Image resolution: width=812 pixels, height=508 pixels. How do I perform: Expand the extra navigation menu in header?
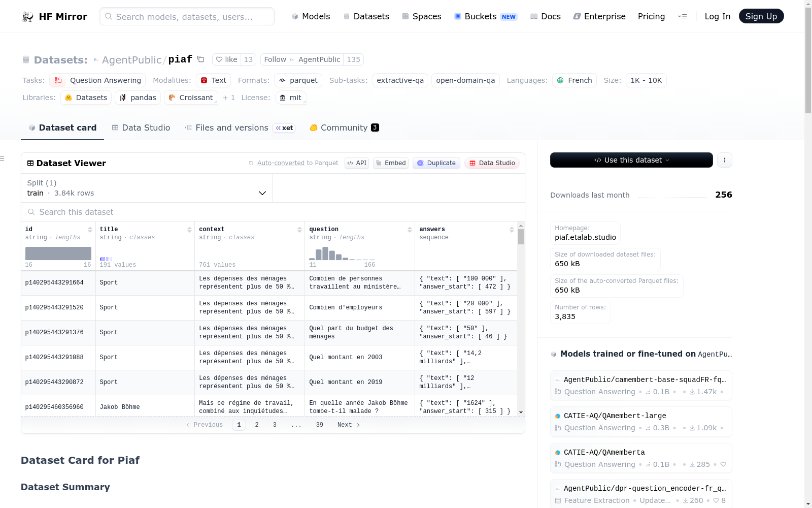click(x=682, y=16)
